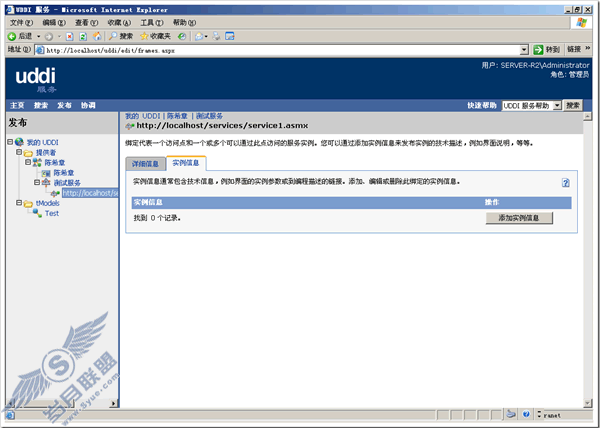Open the address bar dropdown arrow

(524, 50)
